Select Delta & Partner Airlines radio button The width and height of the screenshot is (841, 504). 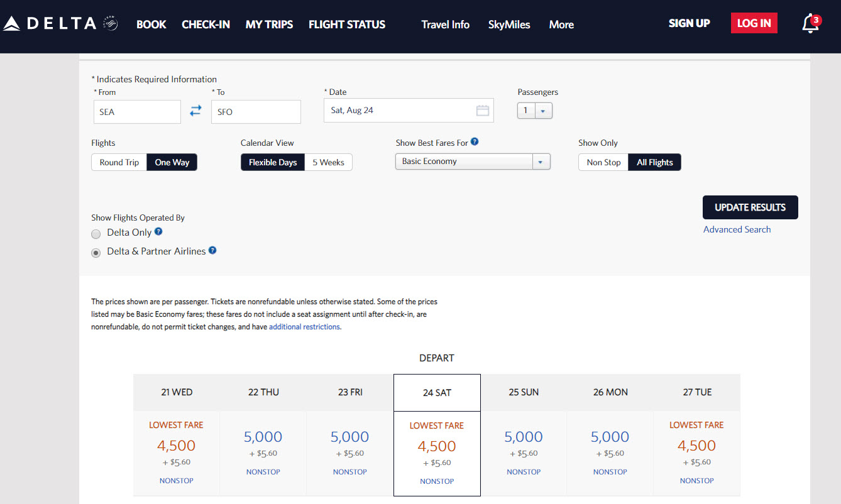click(96, 253)
